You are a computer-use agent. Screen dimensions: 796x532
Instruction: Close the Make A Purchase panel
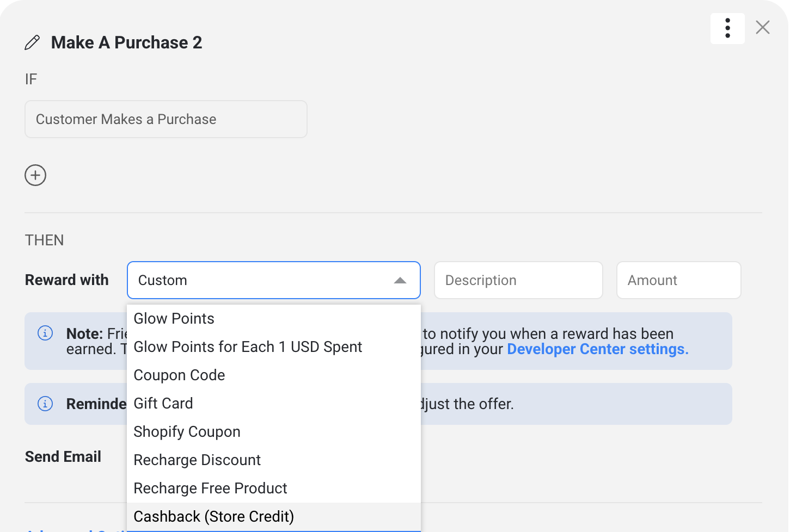pos(762,27)
